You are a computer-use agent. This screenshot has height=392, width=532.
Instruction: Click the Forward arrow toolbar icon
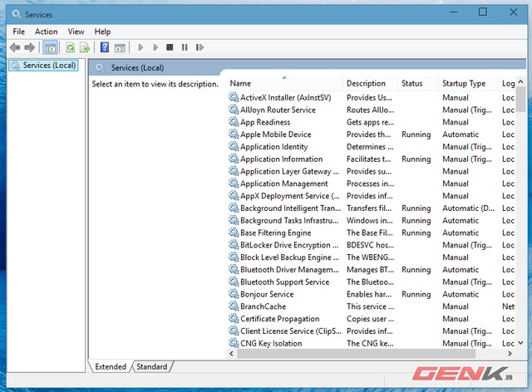point(30,47)
